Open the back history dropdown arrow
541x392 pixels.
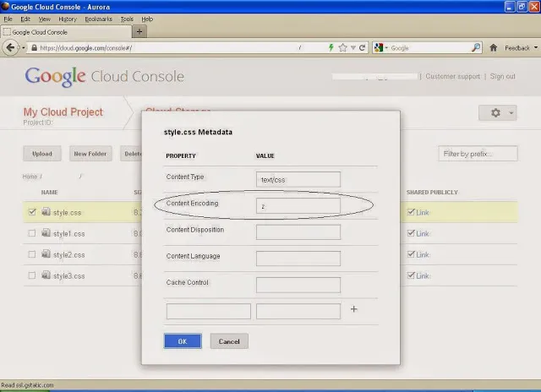(24, 47)
